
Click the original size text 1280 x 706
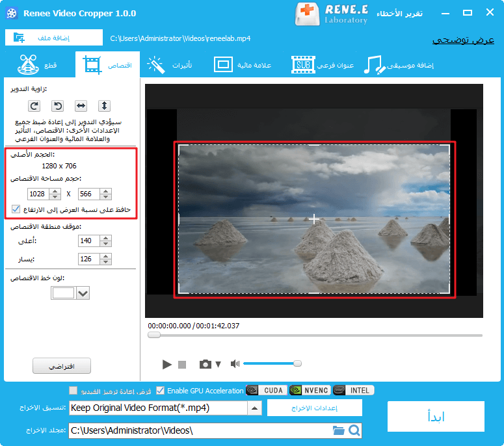pos(59,166)
